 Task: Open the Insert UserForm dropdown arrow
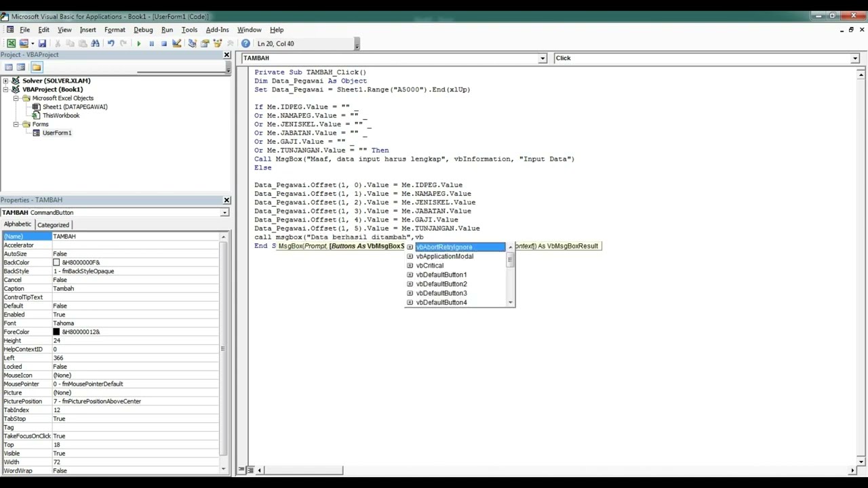pyautogui.click(x=32, y=43)
